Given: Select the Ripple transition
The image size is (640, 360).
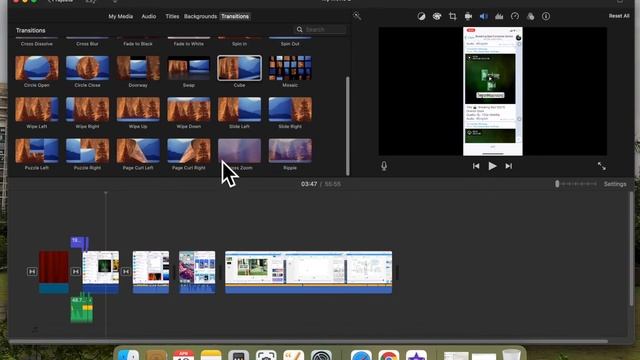Looking at the screenshot, I should click(x=290, y=151).
